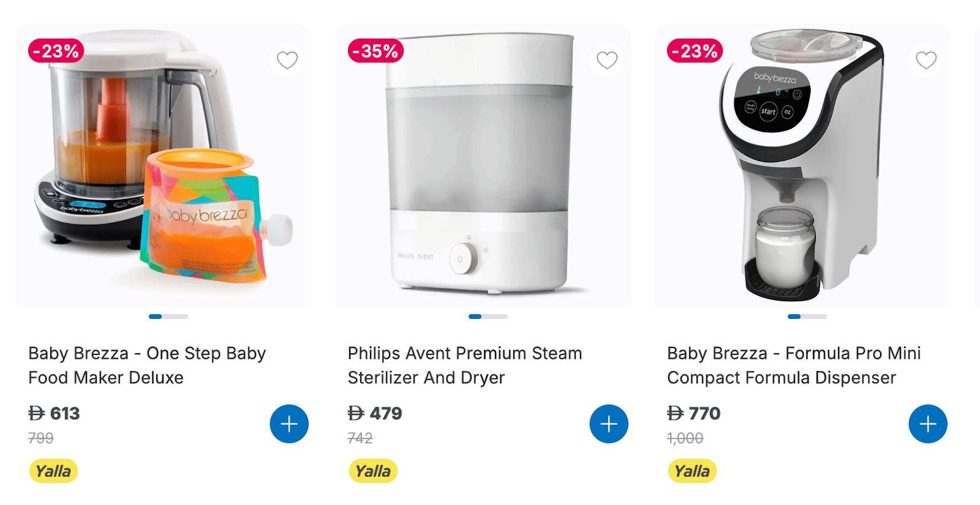The width and height of the screenshot is (980, 505).
Task: Click Yalla badge under Philips Sterilizer
Action: point(373,471)
